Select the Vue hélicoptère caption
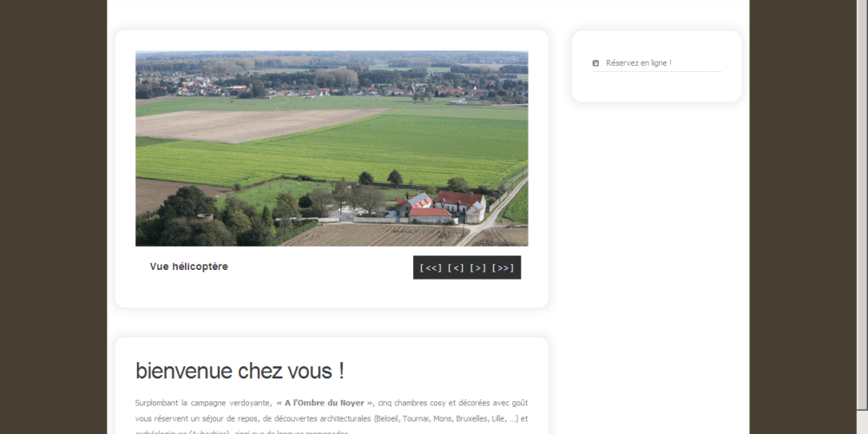 point(188,266)
